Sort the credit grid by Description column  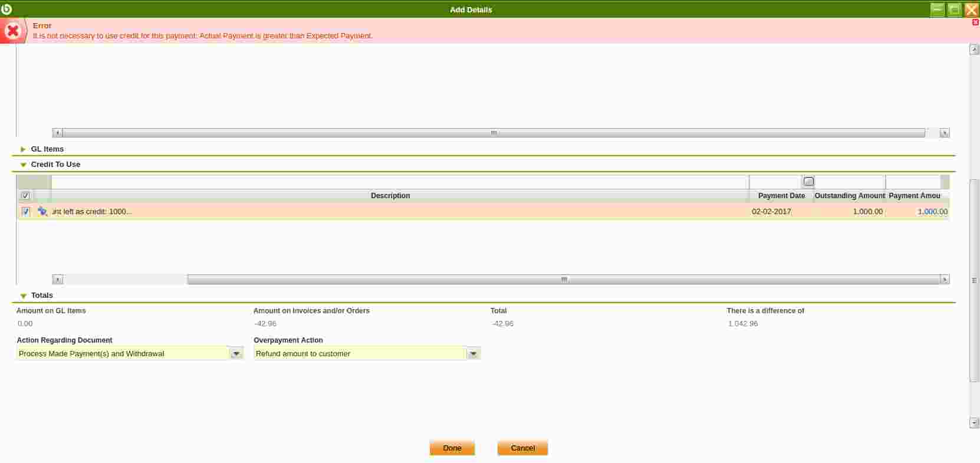tap(390, 196)
